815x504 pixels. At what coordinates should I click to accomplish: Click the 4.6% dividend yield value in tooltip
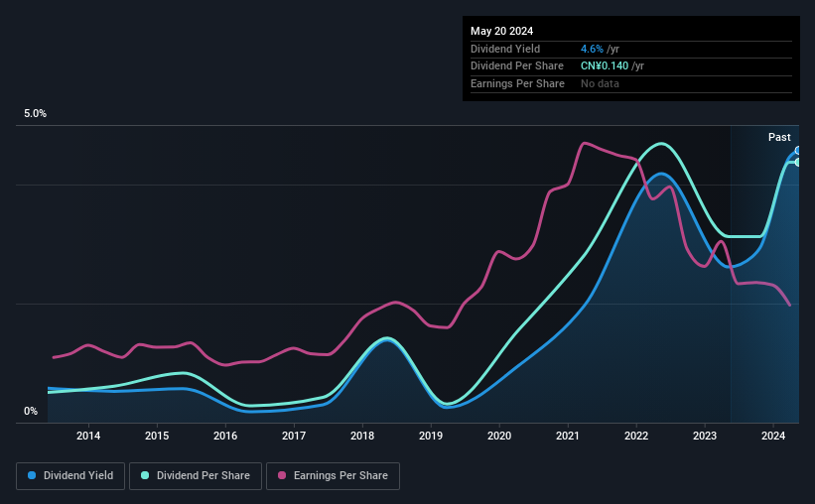point(592,49)
